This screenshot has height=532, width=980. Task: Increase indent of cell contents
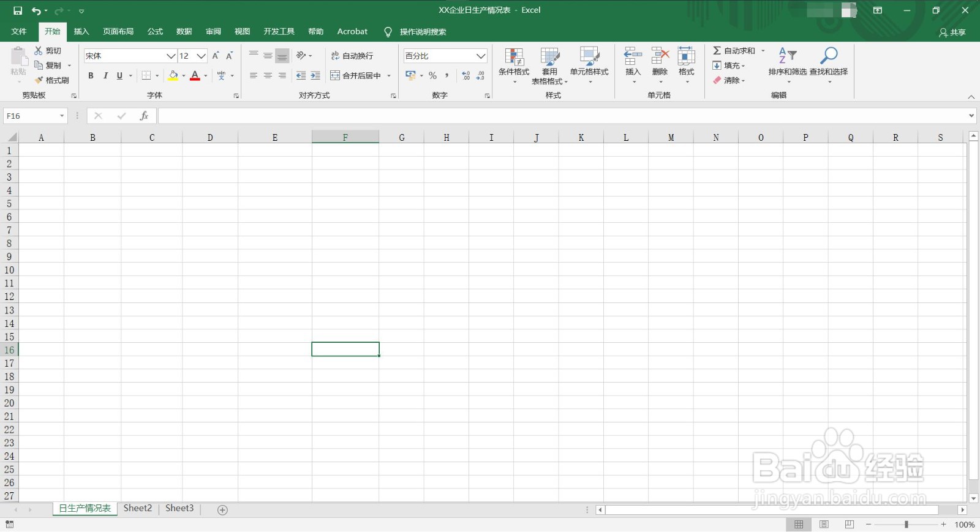click(x=315, y=75)
